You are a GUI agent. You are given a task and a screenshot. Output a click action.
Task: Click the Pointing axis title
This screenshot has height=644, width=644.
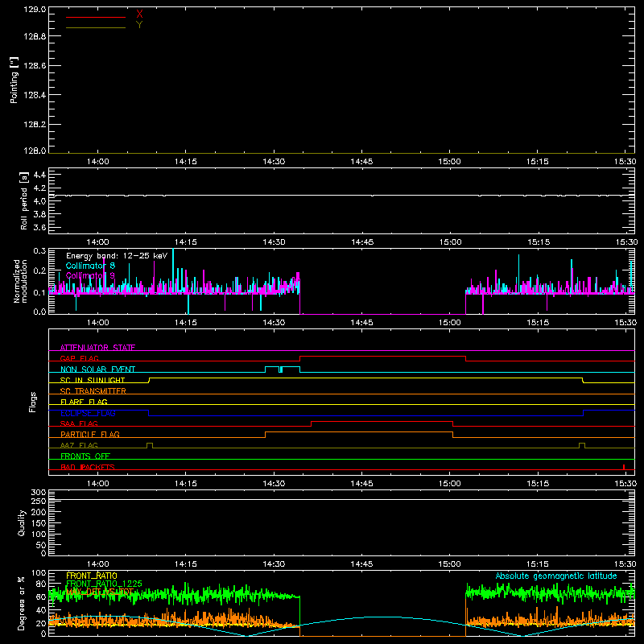tap(14, 80)
